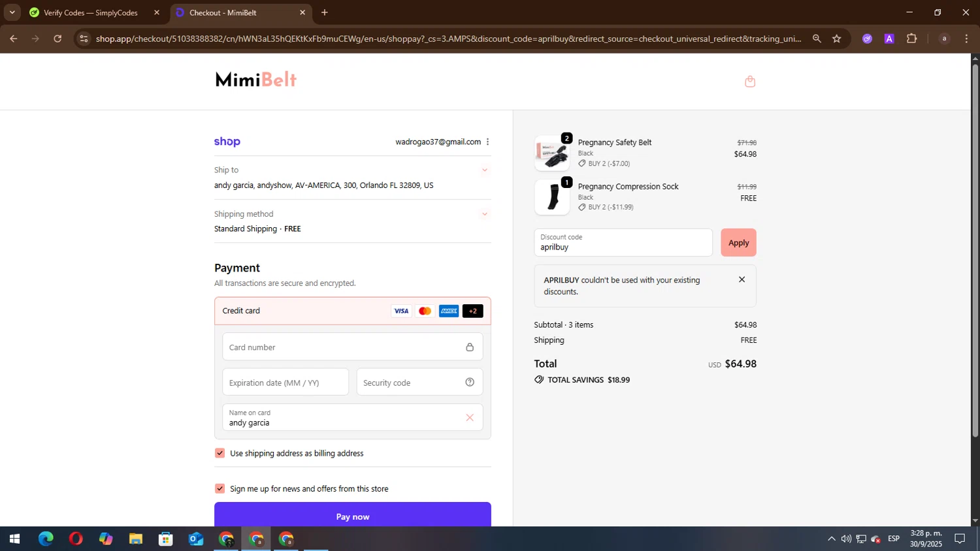The image size is (980, 551).
Task: Focus the Discount code input field
Action: pos(623,243)
